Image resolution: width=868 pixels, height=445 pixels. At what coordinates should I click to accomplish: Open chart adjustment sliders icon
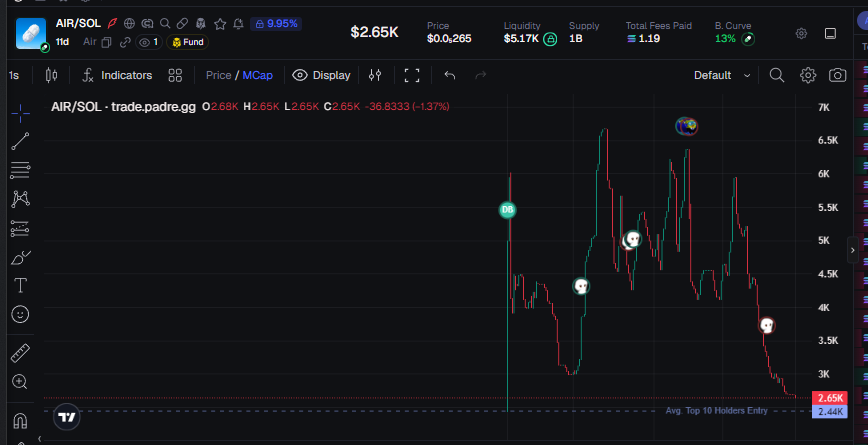(x=375, y=75)
